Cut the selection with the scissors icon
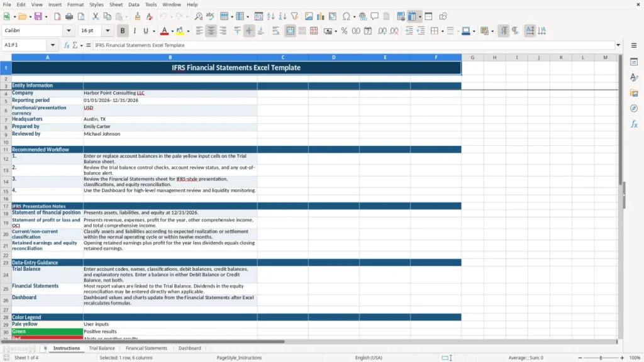Viewport: 644px width, 362px height. point(96,16)
